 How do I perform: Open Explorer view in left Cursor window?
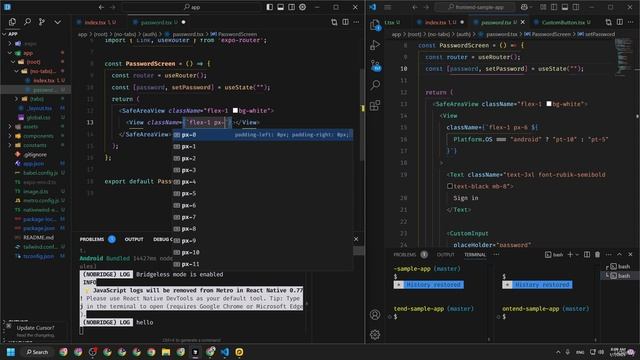[x=12, y=22]
